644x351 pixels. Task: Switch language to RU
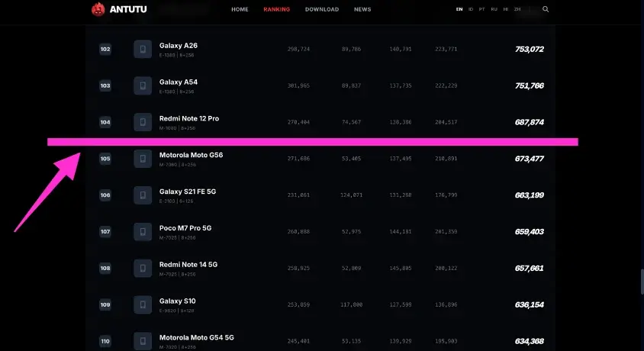(x=494, y=9)
